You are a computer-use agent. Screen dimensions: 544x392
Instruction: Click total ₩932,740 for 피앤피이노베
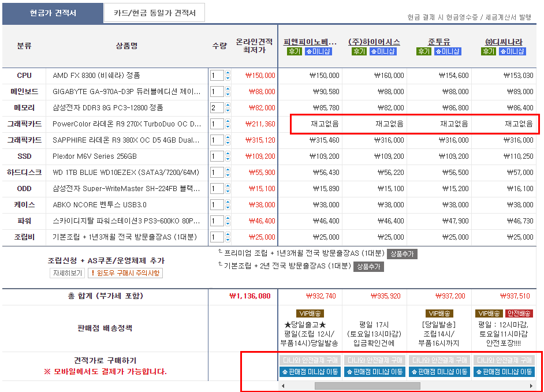coord(321,296)
